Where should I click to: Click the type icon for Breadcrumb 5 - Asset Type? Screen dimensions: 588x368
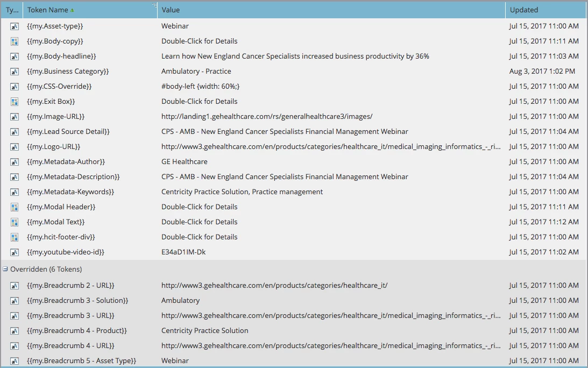click(x=14, y=361)
